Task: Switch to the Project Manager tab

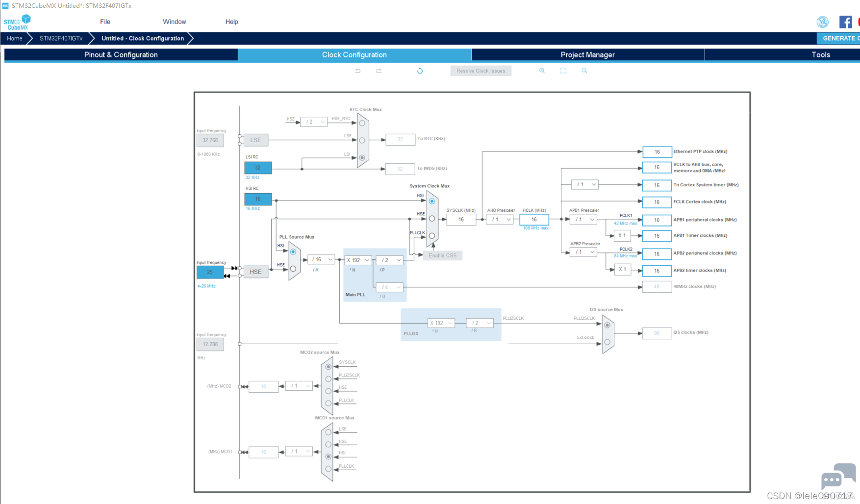Action: click(x=588, y=55)
